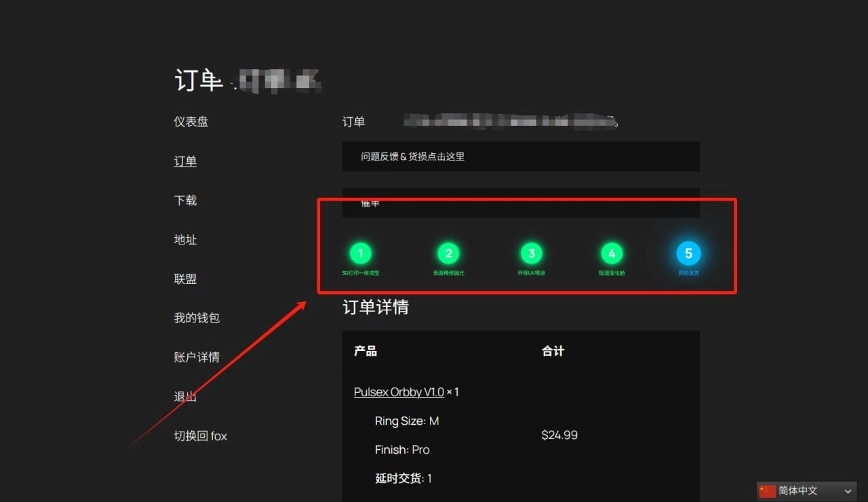Click the blue step 5 质检发货 circle
The height and width of the screenshot is (502, 868).
click(688, 253)
